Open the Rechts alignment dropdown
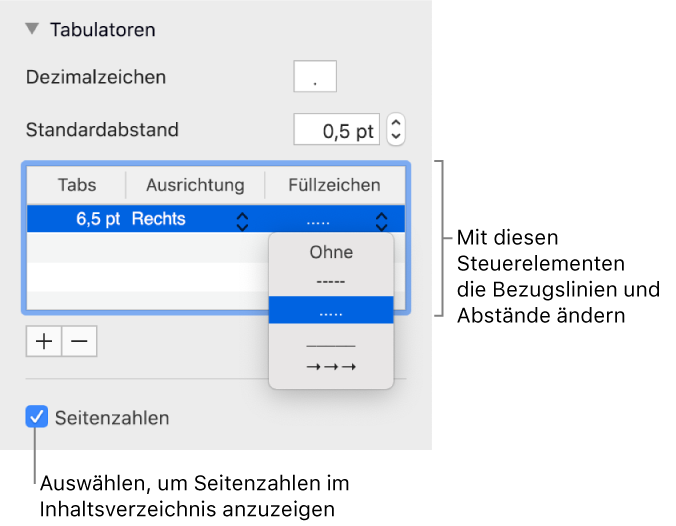Image resolution: width=676 pixels, height=526 pixels. [242, 221]
